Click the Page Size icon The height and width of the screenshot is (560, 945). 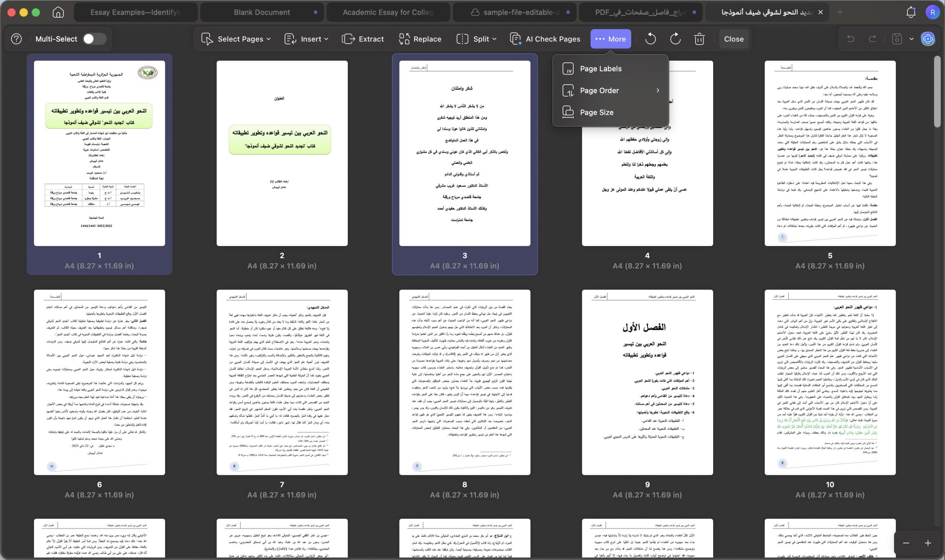[x=568, y=112]
